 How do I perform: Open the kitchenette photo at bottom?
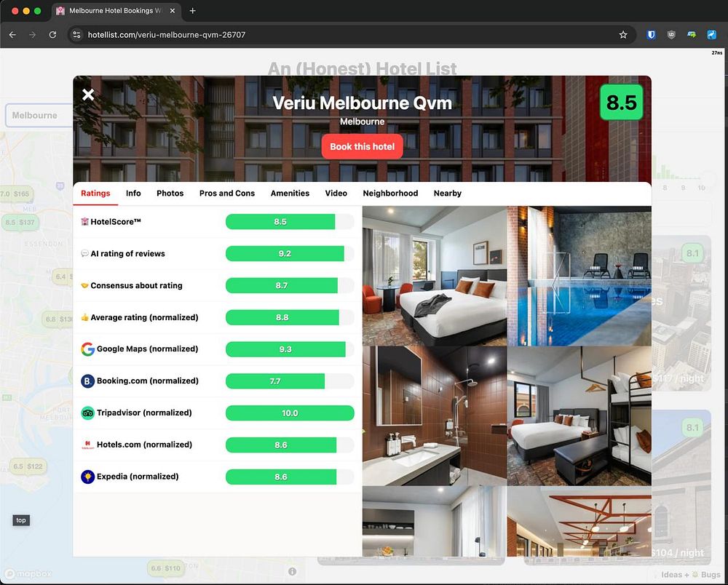(435, 521)
